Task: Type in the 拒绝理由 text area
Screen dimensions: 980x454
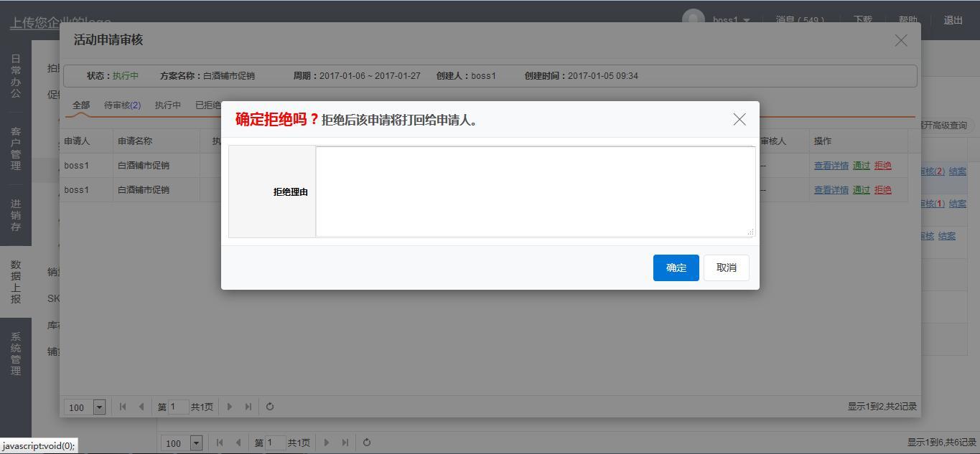Action: coord(535,191)
